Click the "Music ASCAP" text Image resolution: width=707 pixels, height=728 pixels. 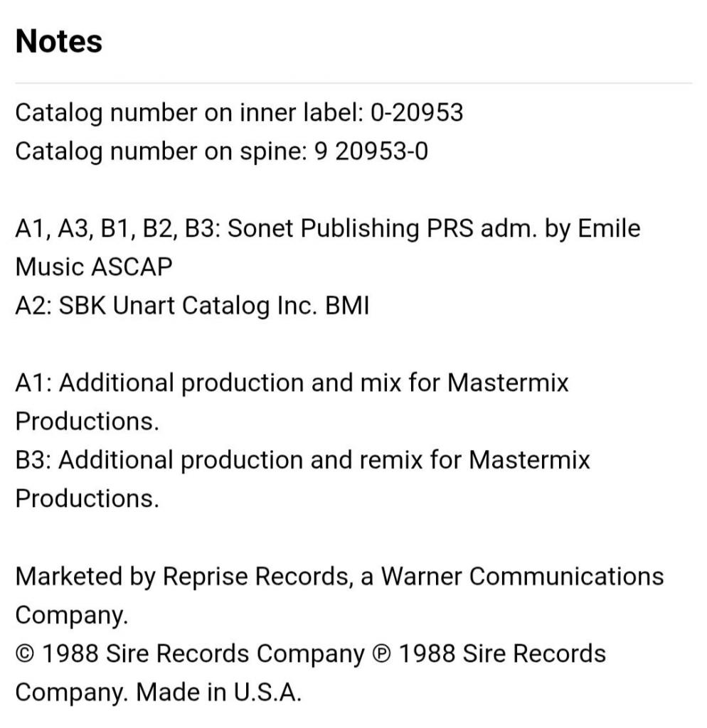click(x=94, y=267)
